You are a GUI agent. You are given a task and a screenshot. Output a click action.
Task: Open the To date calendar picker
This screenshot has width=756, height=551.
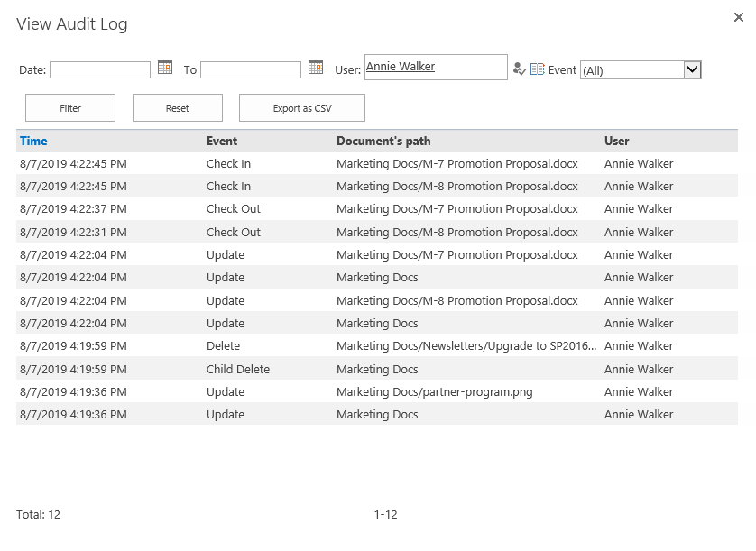[316, 67]
